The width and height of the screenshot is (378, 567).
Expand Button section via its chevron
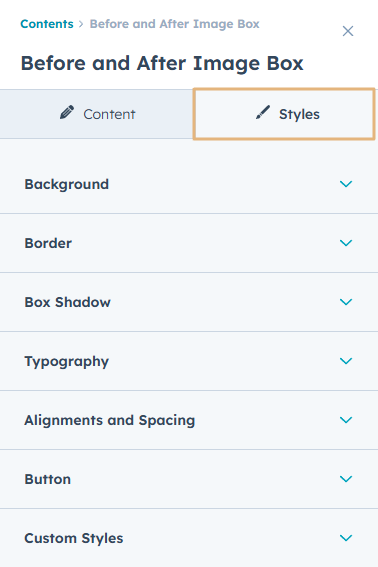(x=346, y=479)
